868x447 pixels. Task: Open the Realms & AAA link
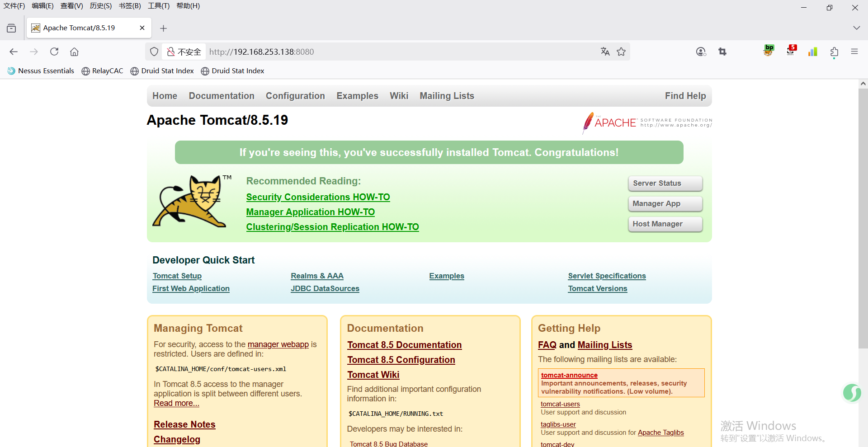tap(317, 276)
